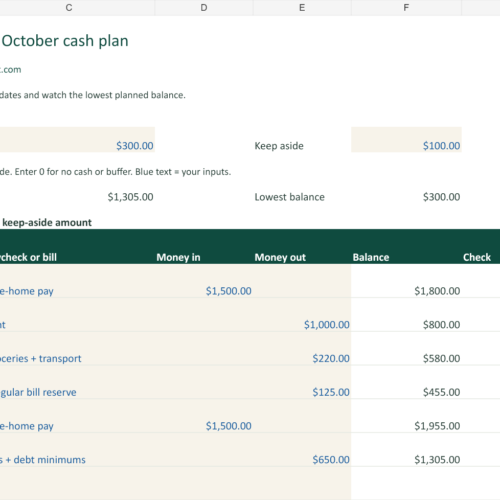
Task: Click the lowest planned balance instruction text
Action: [x=93, y=95]
